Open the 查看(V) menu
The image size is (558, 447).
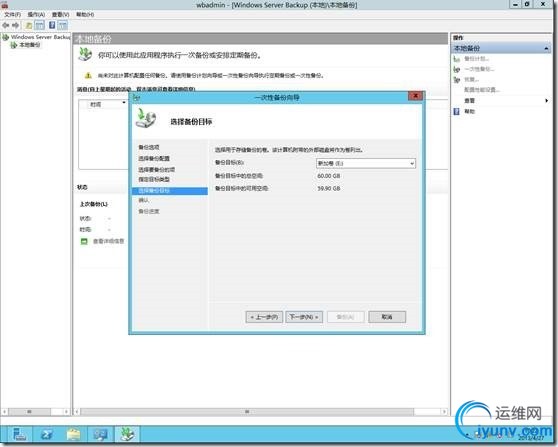pos(60,15)
